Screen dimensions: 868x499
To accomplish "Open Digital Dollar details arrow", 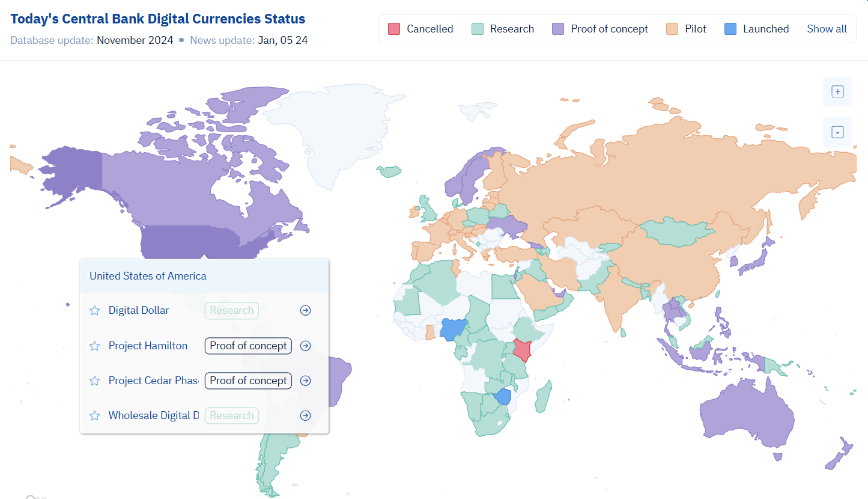I will [306, 311].
